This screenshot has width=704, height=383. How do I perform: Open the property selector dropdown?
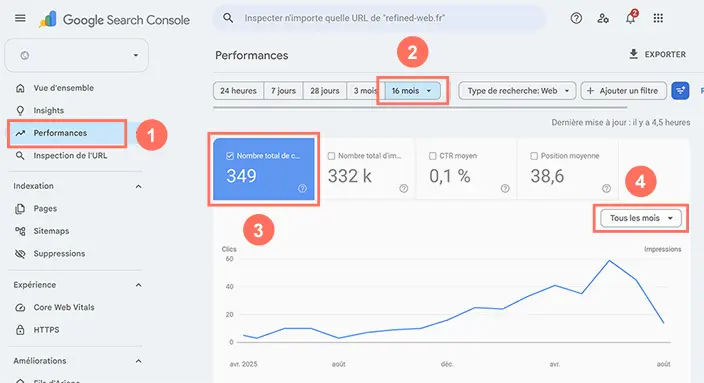click(x=76, y=55)
